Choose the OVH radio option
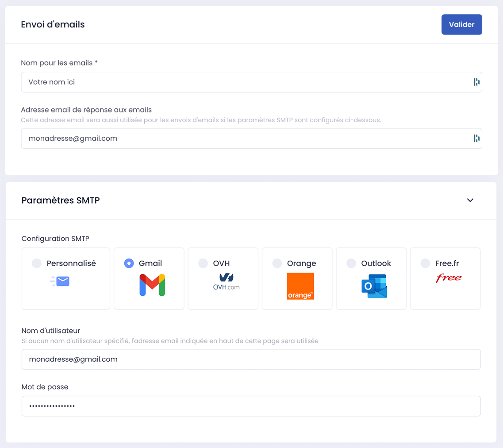Screen dimensions: 503x448 click(203, 263)
